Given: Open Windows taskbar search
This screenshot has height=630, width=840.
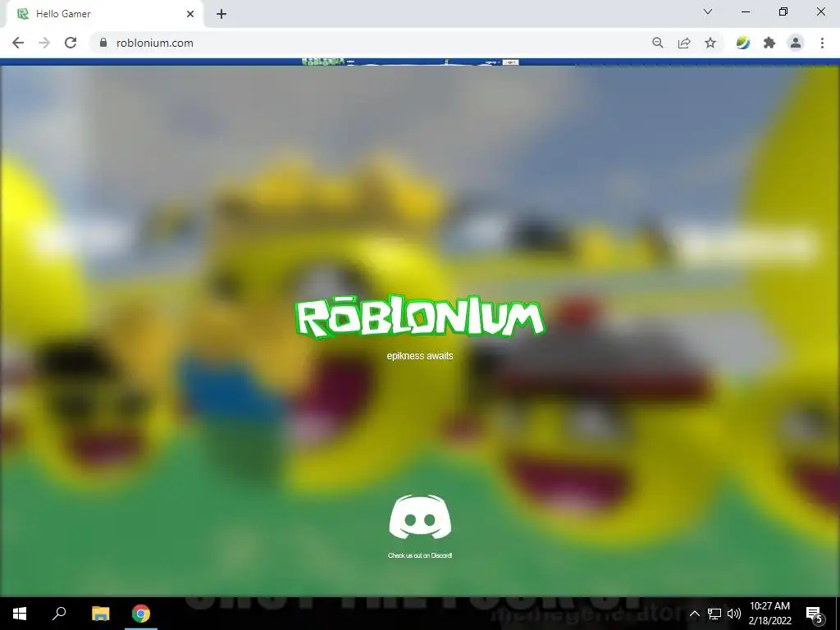Looking at the screenshot, I should tap(59, 614).
